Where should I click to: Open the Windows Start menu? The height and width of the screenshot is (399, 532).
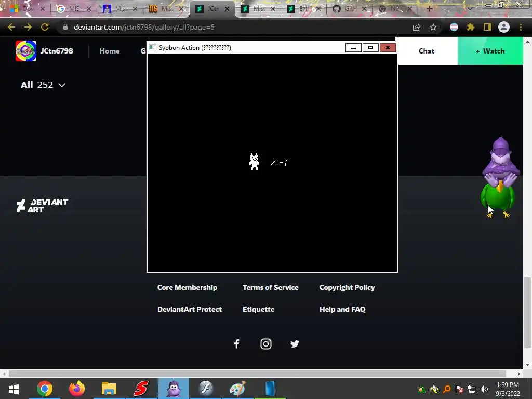tap(14, 389)
